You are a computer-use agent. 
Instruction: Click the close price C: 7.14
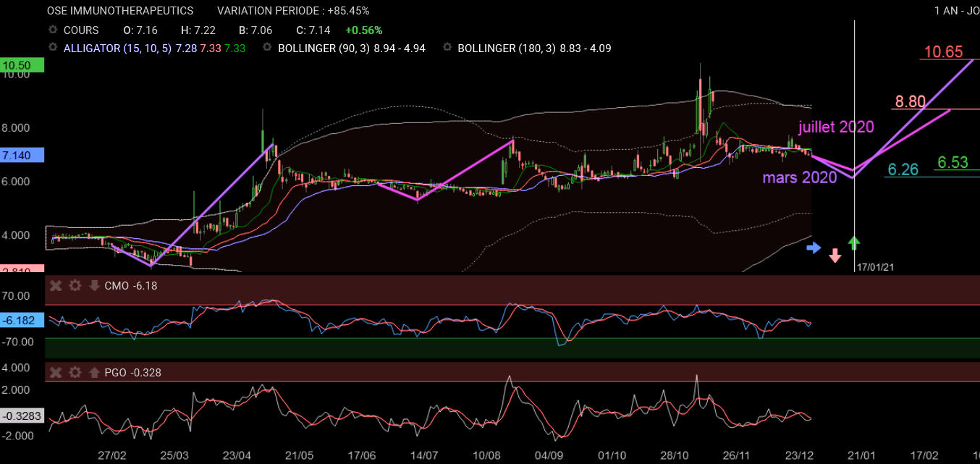click(313, 30)
